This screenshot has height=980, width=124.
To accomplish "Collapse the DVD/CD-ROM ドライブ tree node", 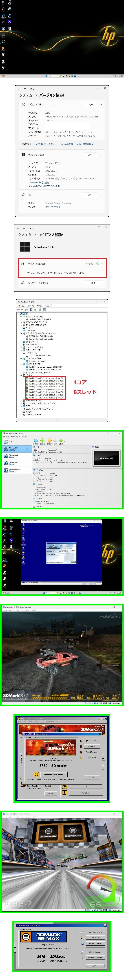I will (21, 317).
